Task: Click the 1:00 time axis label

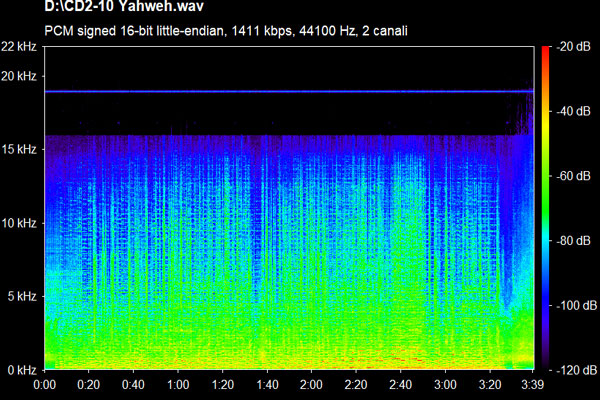Action: click(x=178, y=384)
